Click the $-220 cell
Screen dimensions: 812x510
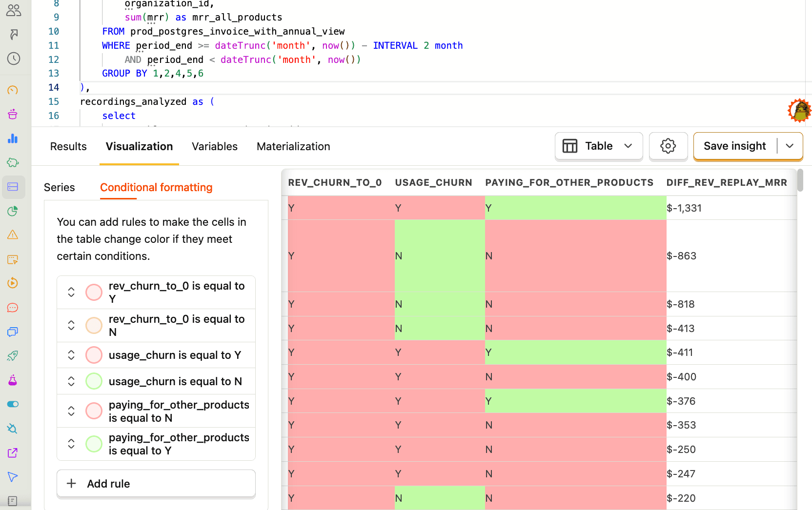[731, 498]
